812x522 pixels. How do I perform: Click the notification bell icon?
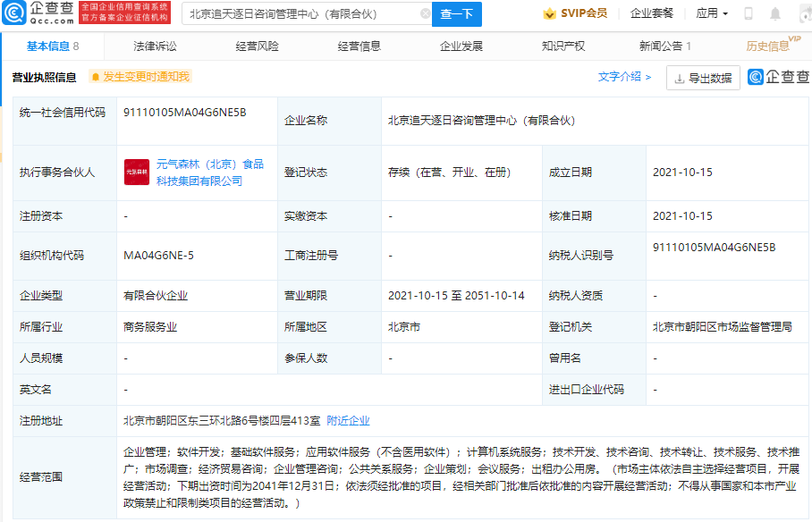(x=774, y=14)
